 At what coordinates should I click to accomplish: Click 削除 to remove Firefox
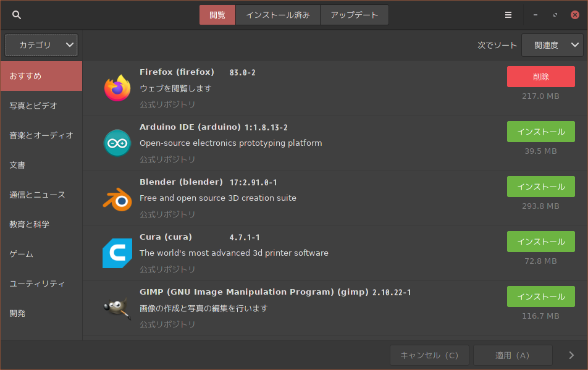(541, 77)
